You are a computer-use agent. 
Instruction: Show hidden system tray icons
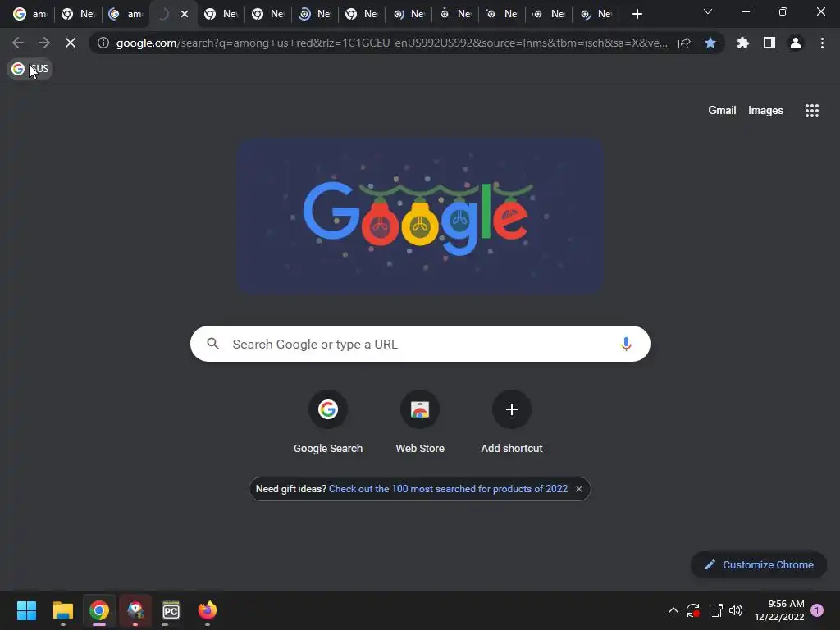tap(673, 610)
